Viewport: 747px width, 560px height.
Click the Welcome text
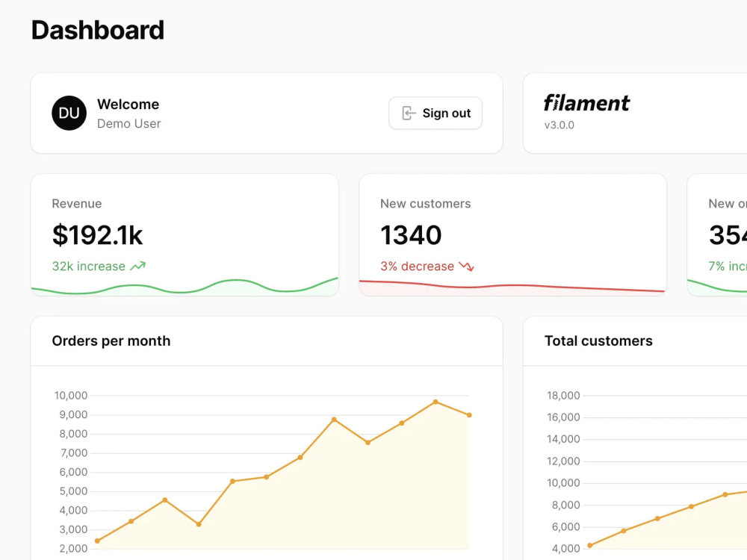coord(128,105)
